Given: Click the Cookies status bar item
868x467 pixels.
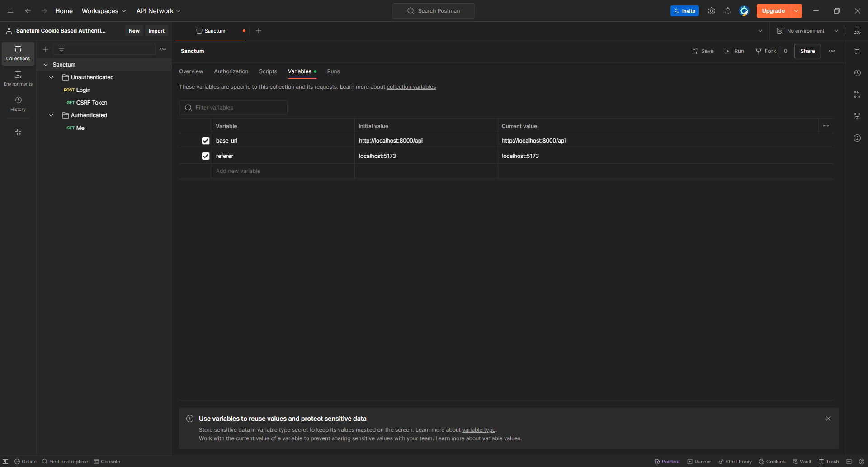Looking at the screenshot, I should pos(772,462).
